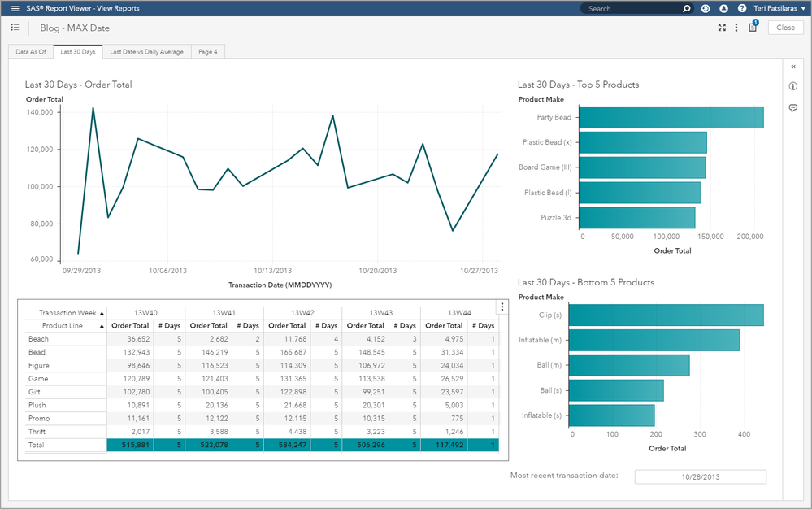Open the recent items clock icon
Image resolution: width=812 pixels, height=509 pixels.
pyautogui.click(x=706, y=8)
